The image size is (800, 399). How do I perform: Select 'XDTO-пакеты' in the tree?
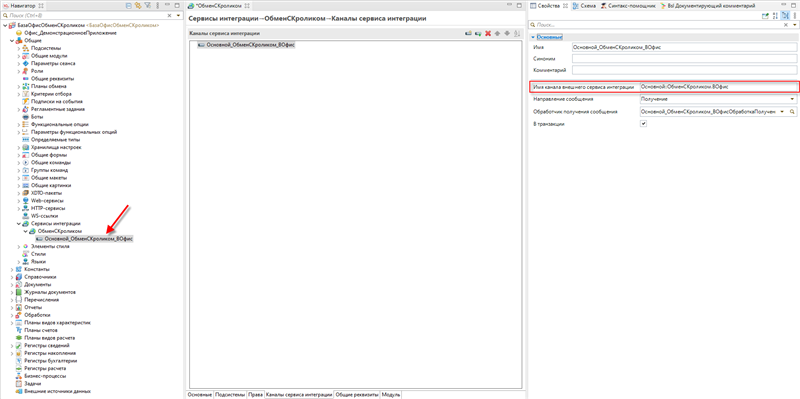point(47,193)
